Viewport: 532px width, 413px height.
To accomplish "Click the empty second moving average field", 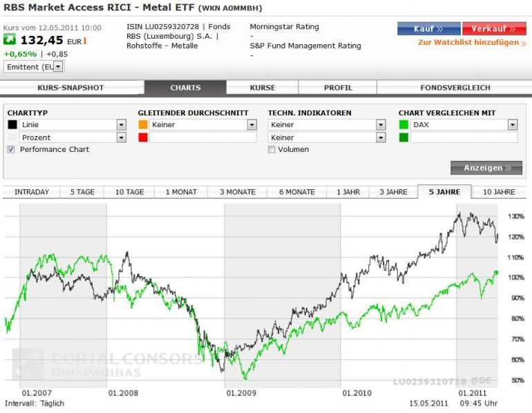I will (203, 137).
